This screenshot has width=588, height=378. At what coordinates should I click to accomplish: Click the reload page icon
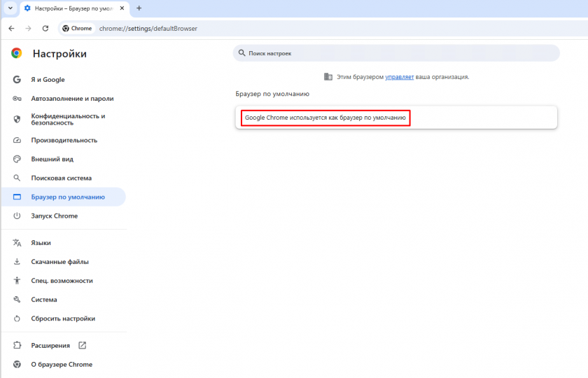pos(45,29)
